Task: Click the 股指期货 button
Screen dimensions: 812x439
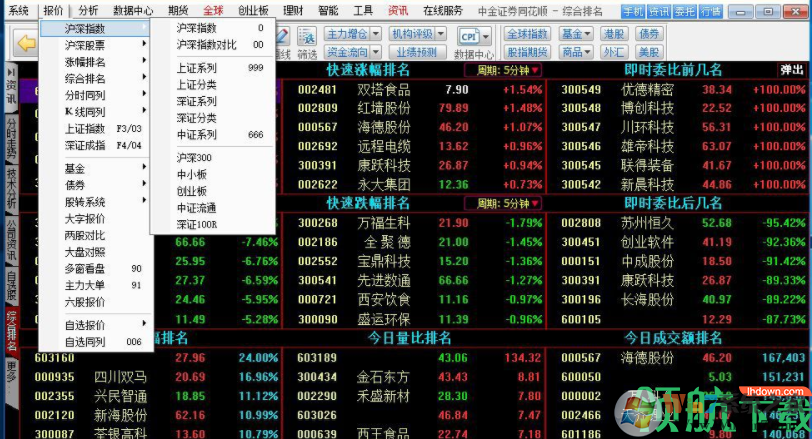Action: [x=527, y=52]
